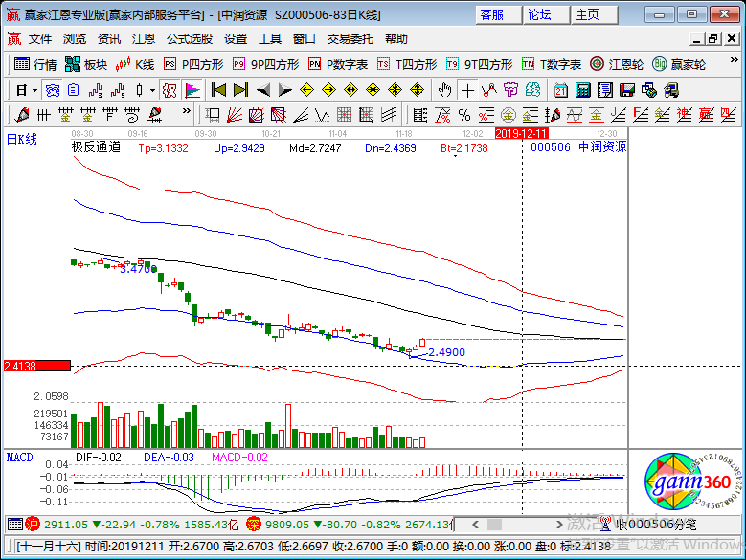Open the candlestick style dropdown arrow
Viewport: 746px width, 560px height.
coord(153,90)
